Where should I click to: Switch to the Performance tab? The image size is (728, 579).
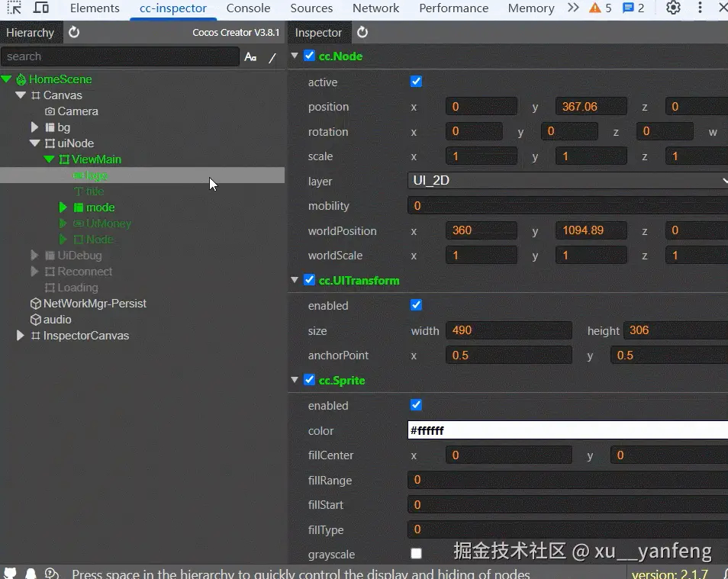(453, 8)
